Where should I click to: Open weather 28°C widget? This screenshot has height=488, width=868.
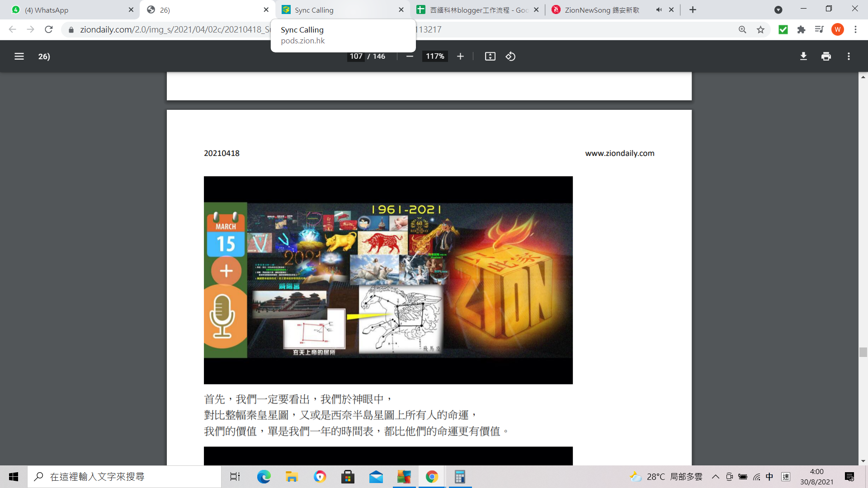(x=666, y=477)
